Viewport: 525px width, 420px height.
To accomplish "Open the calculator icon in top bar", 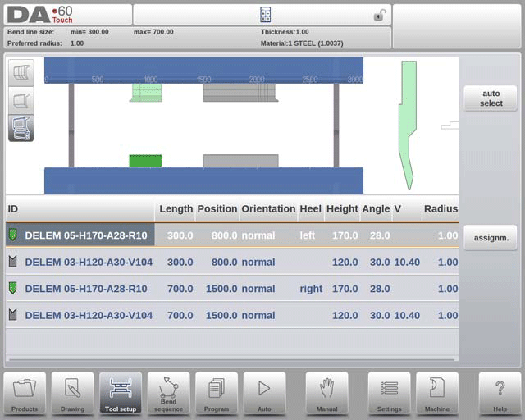I will coord(265,15).
